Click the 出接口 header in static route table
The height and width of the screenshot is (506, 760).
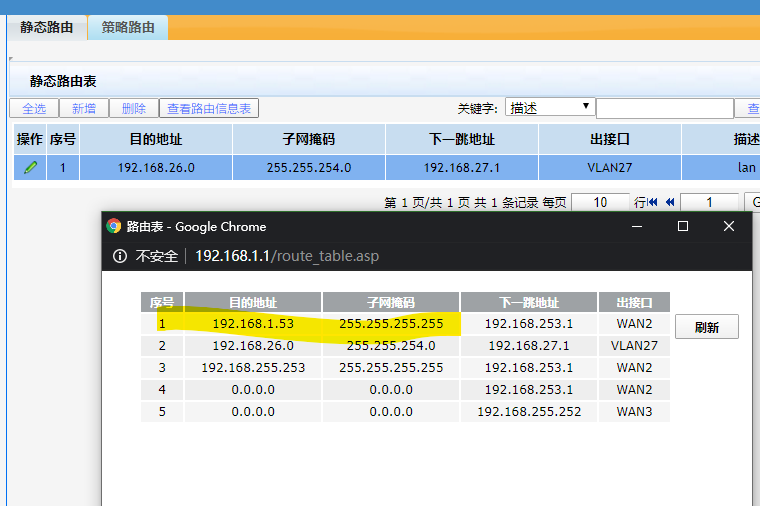tap(610, 140)
